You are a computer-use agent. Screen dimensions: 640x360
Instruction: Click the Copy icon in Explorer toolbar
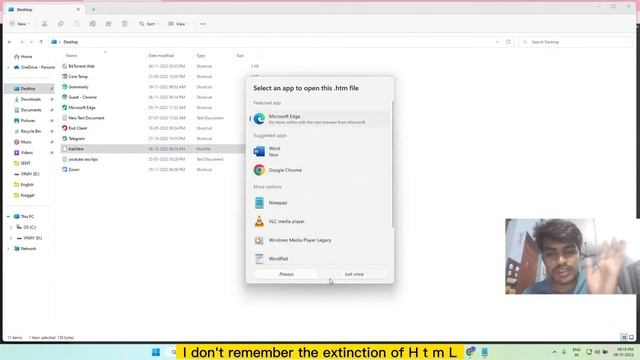(x=60, y=24)
